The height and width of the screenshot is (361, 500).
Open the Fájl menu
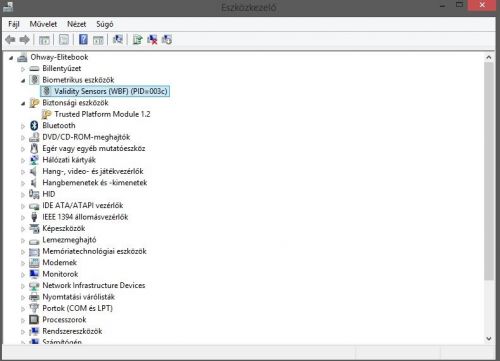pos(14,24)
